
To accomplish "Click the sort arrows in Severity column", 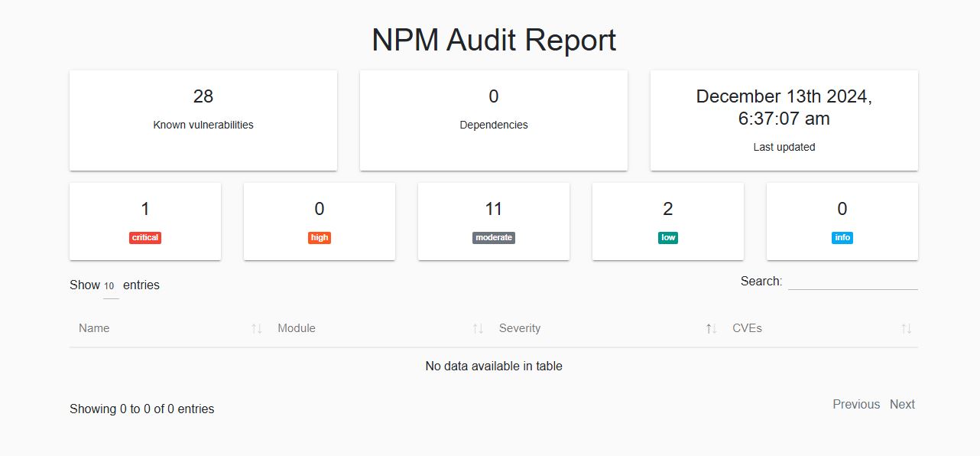I will [x=711, y=329].
